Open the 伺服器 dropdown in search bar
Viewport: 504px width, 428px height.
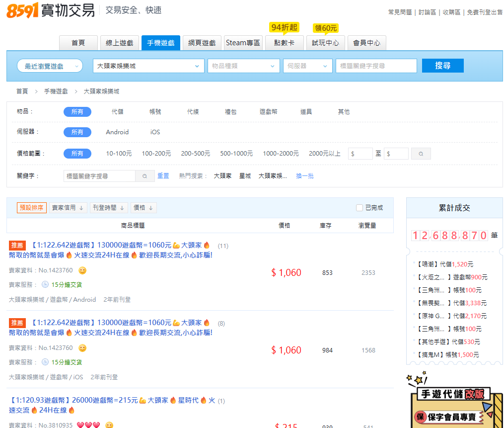(307, 66)
